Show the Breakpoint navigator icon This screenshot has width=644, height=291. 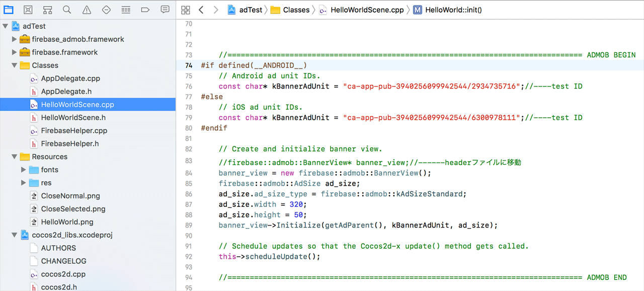(x=145, y=10)
